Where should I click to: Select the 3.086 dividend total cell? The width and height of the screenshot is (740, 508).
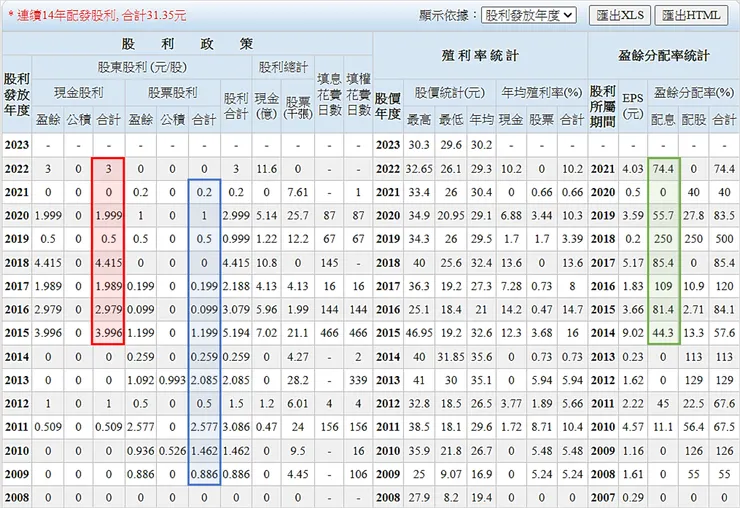click(x=236, y=427)
